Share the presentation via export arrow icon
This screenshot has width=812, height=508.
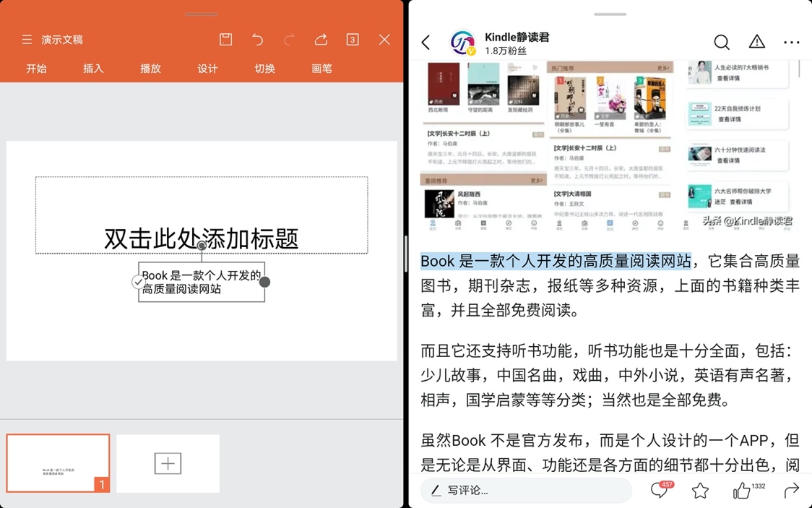point(321,40)
